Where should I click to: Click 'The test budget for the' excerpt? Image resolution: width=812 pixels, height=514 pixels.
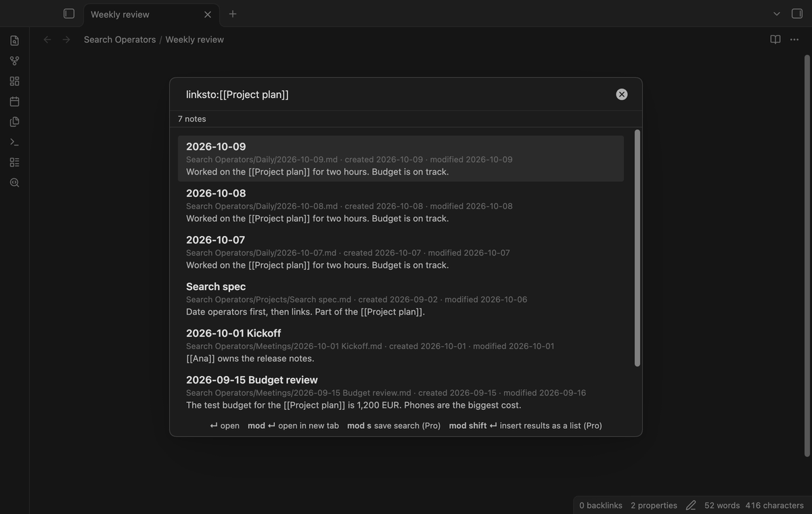pos(233,405)
